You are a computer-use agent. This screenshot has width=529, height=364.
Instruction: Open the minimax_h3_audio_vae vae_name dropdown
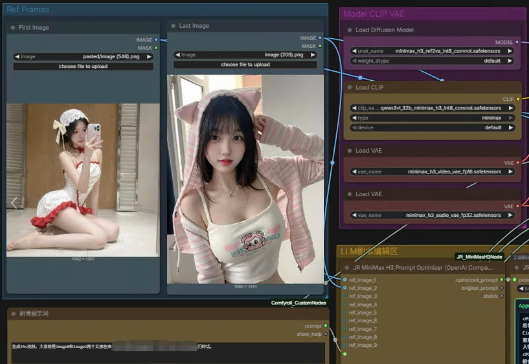pyautogui.click(x=432, y=215)
